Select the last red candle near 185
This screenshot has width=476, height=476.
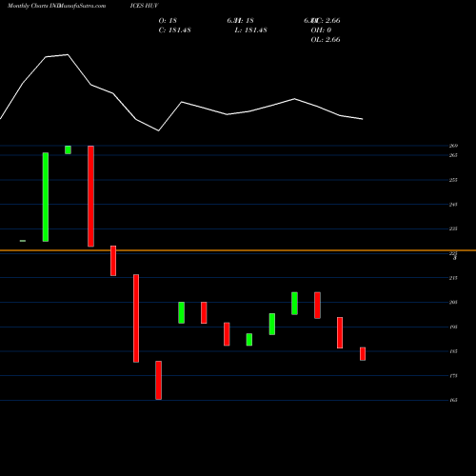click(x=363, y=354)
